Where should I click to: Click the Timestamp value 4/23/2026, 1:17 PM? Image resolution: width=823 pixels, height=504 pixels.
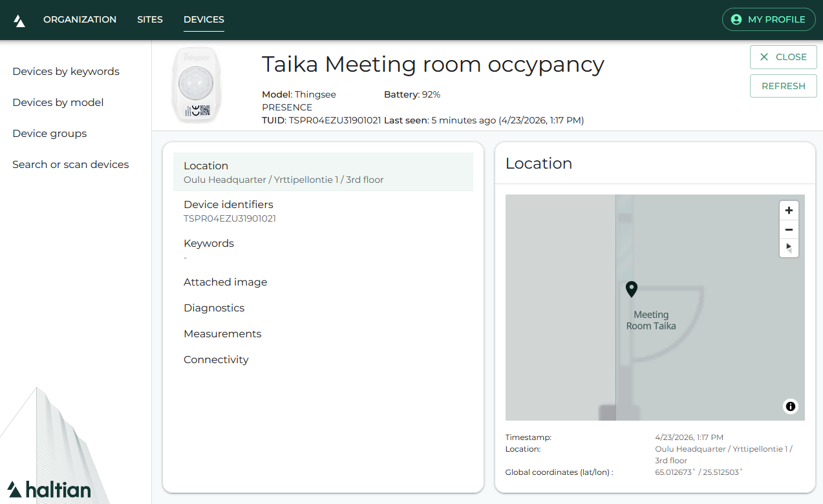click(x=689, y=437)
